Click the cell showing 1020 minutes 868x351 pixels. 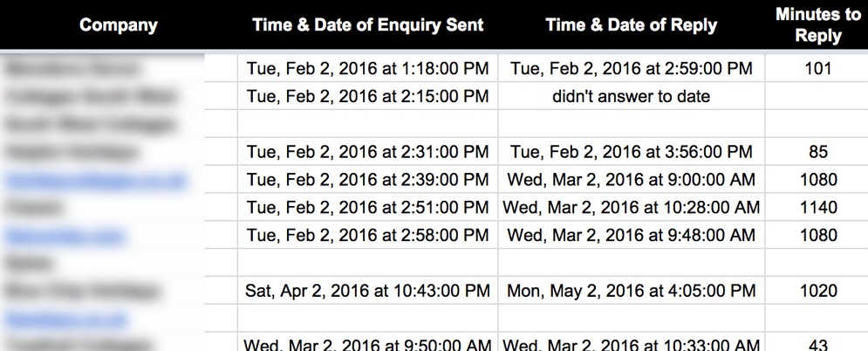pos(818,291)
